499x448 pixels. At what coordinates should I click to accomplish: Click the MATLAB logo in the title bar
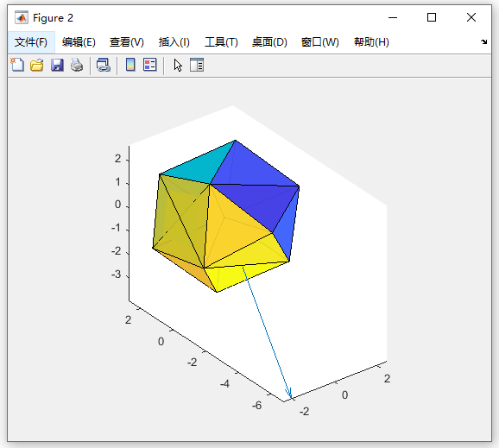22,17
